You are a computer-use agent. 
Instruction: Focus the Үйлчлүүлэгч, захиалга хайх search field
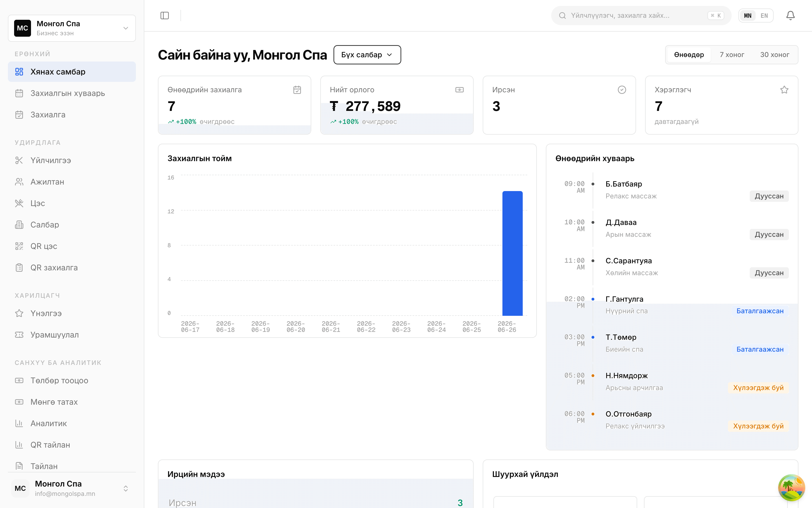click(641, 16)
